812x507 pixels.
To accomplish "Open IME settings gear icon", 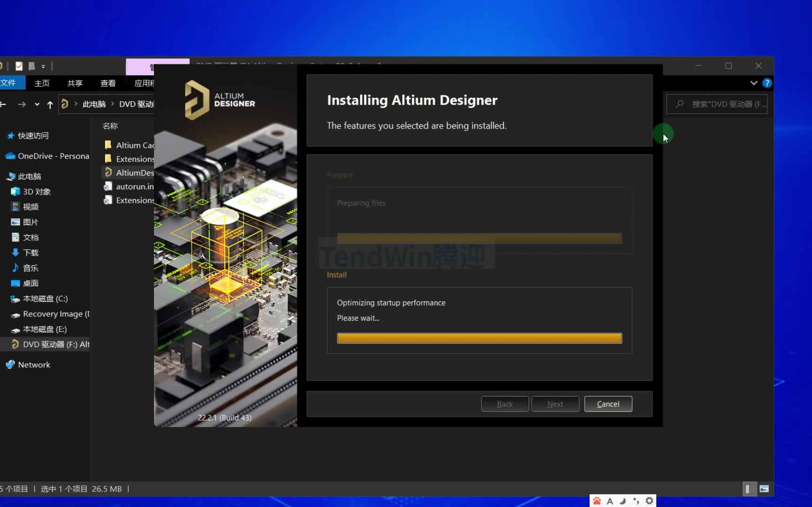I will pos(649,501).
